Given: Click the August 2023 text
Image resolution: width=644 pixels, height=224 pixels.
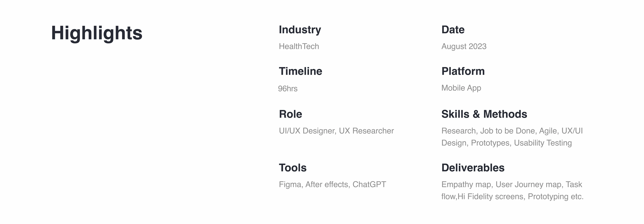Looking at the screenshot, I should point(464,47).
